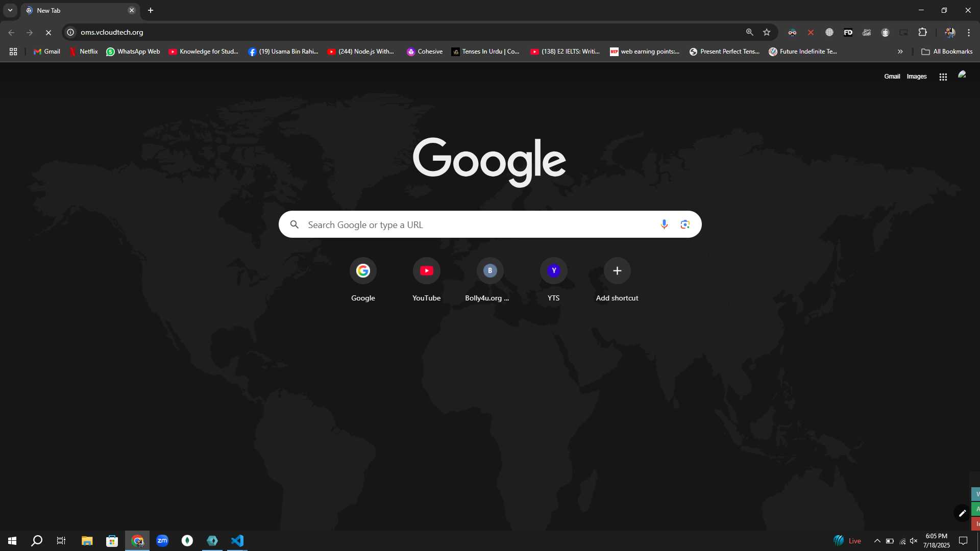The image size is (980, 551).
Task: Expand the tab search dropdown arrow
Action: (10, 10)
